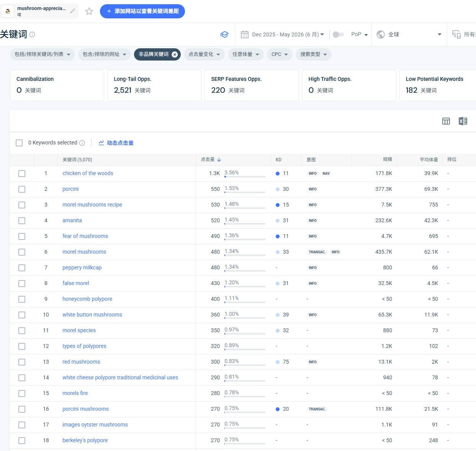Screen dimensions: 476x451
Task: Click the mushroom site favicon
Action: point(8,11)
